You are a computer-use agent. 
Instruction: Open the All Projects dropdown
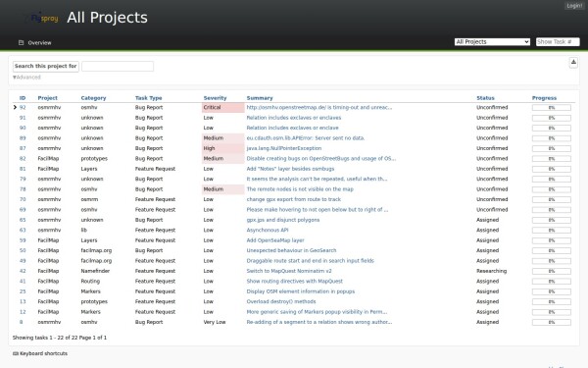(x=492, y=41)
